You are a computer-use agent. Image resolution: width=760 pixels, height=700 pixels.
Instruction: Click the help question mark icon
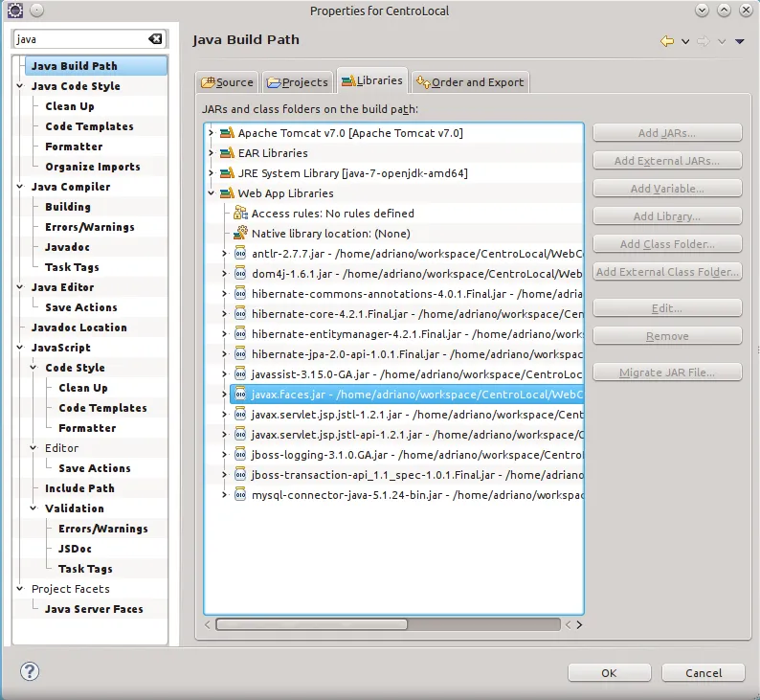click(x=30, y=670)
